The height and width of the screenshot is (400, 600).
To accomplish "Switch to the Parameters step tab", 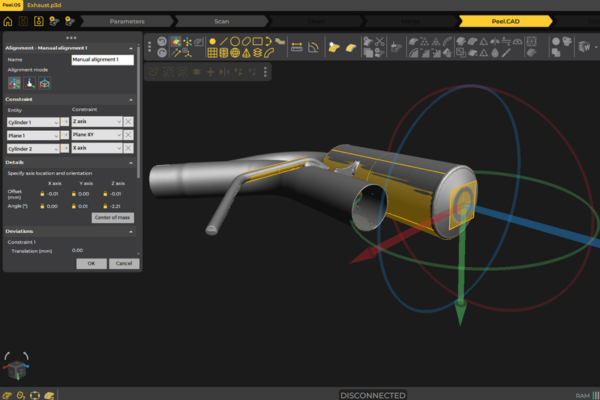I will point(126,21).
